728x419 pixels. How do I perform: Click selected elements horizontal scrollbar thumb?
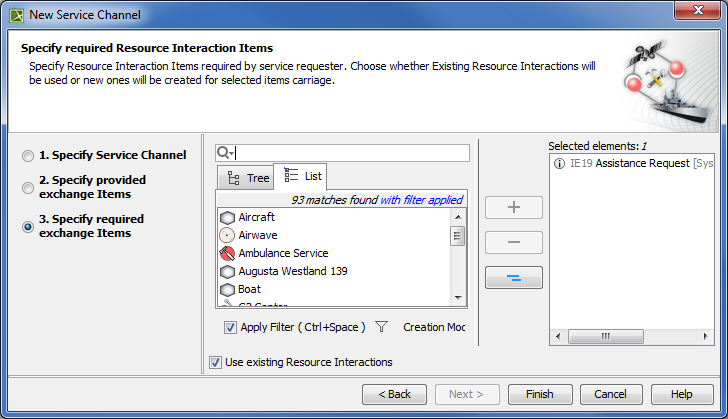pyautogui.click(x=606, y=336)
